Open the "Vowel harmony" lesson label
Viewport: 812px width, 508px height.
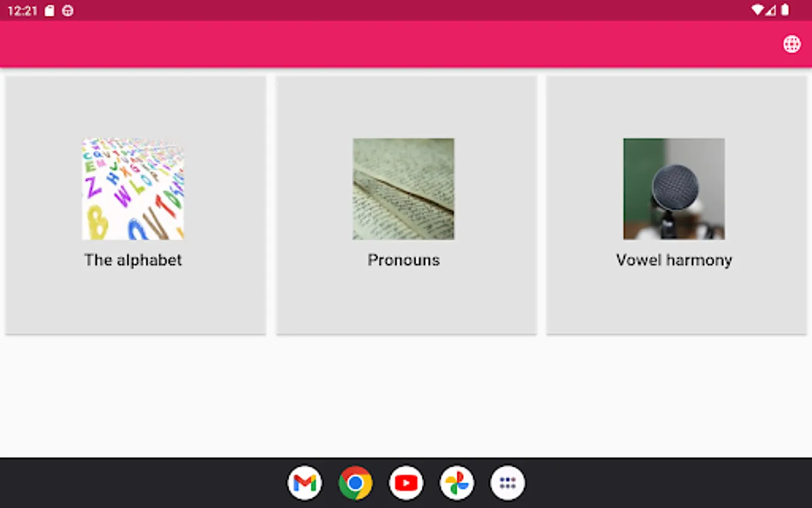coord(674,260)
